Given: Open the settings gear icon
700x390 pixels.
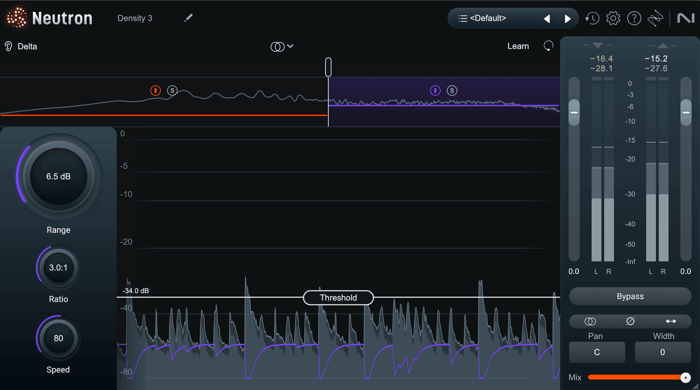Looking at the screenshot, I should click(x=613, y=18).
